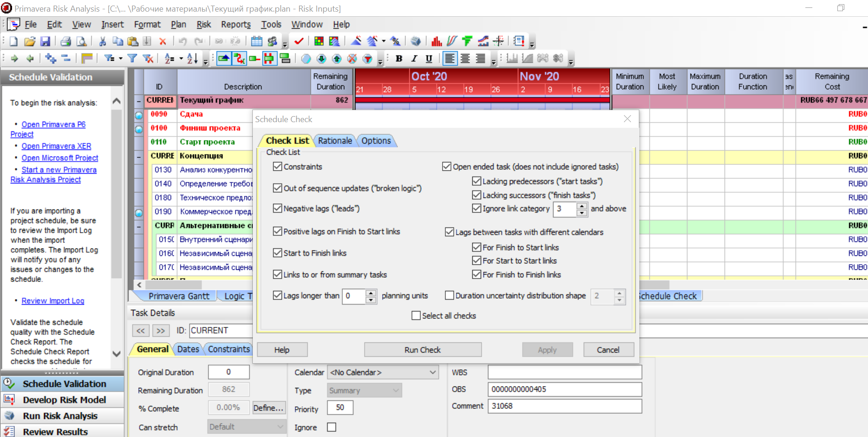Screen dimensions: 868x437
Task: Click the funnel filter icon
Action: 132,59
